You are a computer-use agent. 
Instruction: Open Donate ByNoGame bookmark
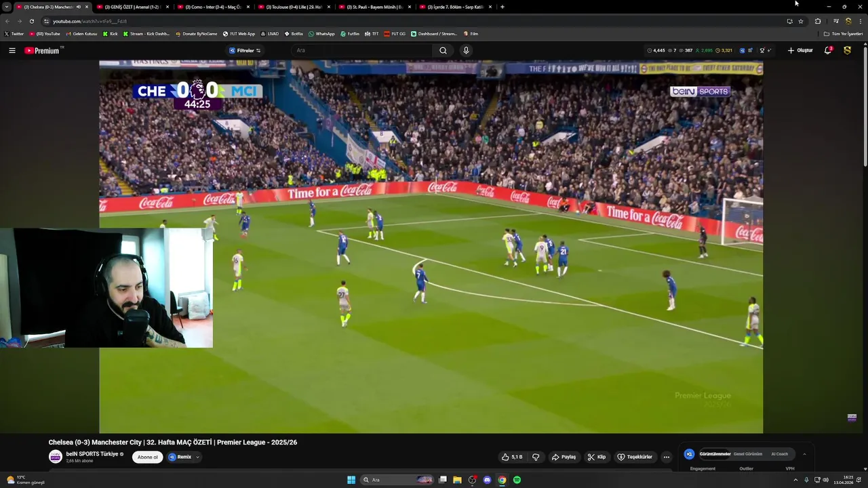coord(197,33)
